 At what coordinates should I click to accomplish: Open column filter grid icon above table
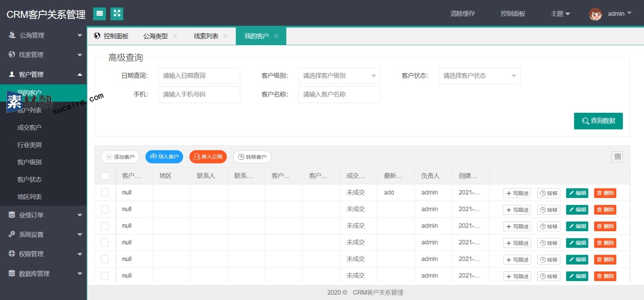(x=617, y=157)
